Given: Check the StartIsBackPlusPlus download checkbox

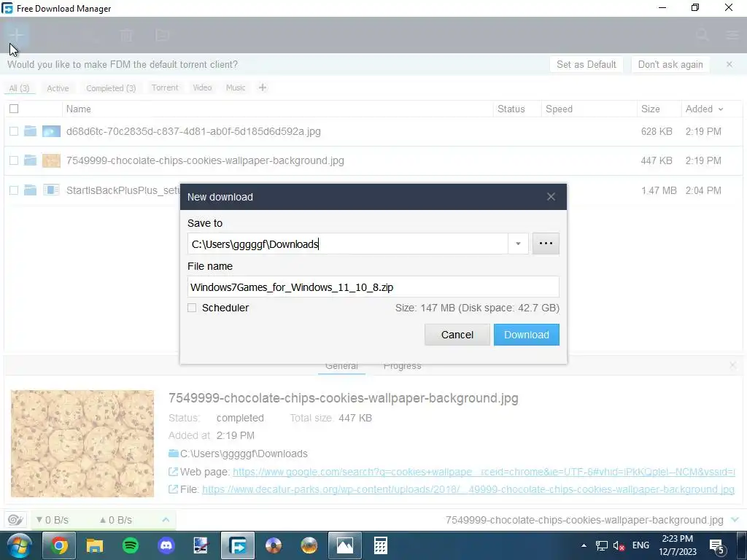Looking at the screenshot, I should coord(14,190).
